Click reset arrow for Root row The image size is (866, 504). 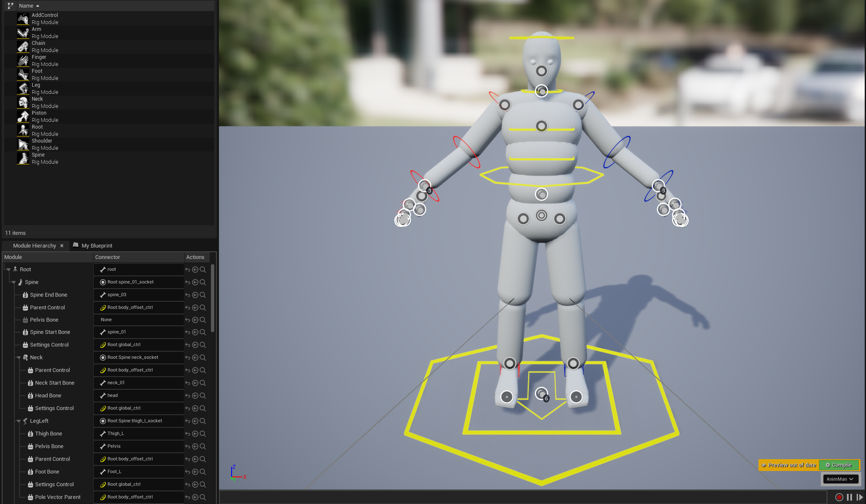click(188, 270)
